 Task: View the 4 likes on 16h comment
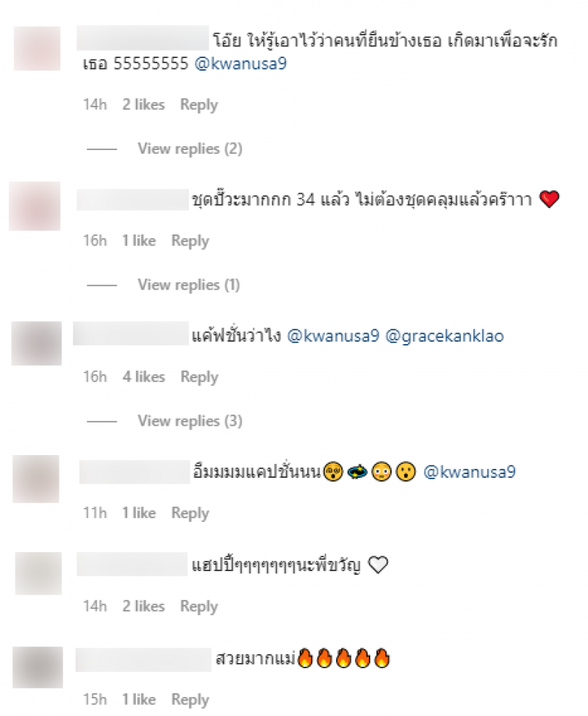tap(144, 376)
